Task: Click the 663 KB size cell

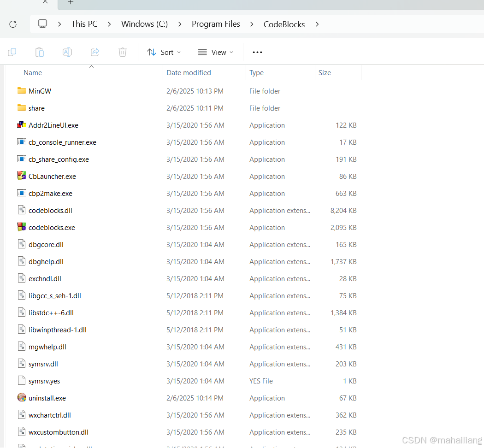Action: (346, 194)
